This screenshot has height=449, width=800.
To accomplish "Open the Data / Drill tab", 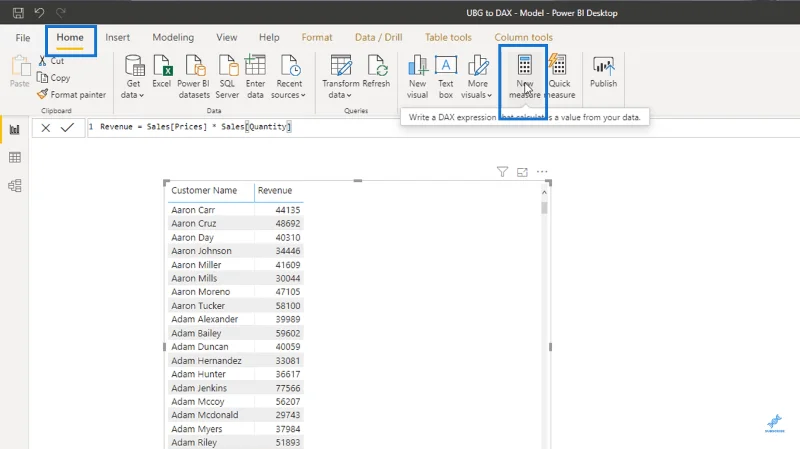I will 379,37.
